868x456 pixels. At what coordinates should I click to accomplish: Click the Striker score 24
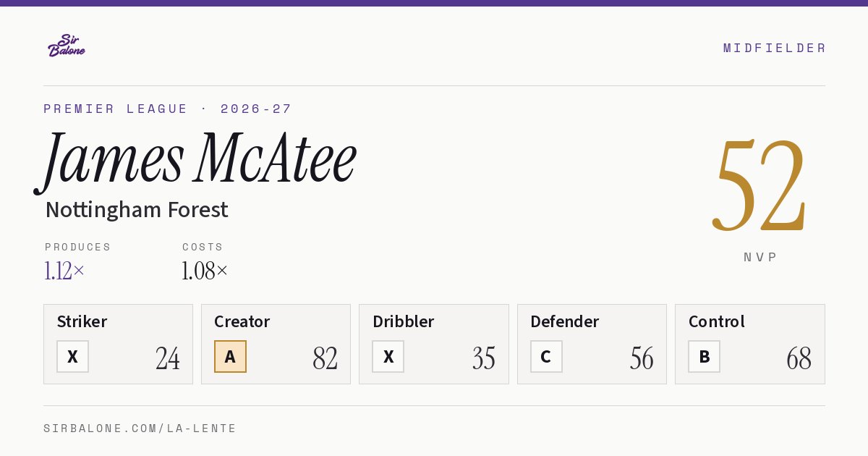pyautogui.click(x=167, y=358)
